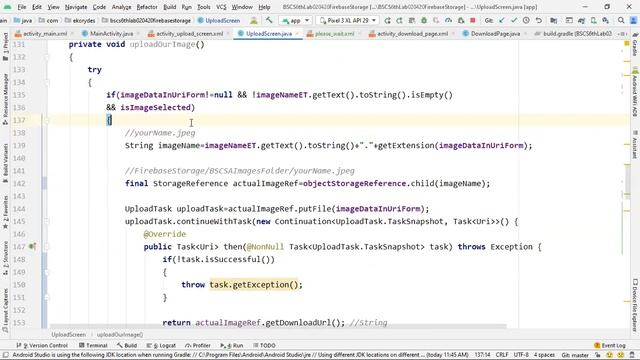Image resolution: width=640 pixels, height=360 pixels.
Task: Click the uploadOurImage() breadcrumb
Action: [120, 335]
